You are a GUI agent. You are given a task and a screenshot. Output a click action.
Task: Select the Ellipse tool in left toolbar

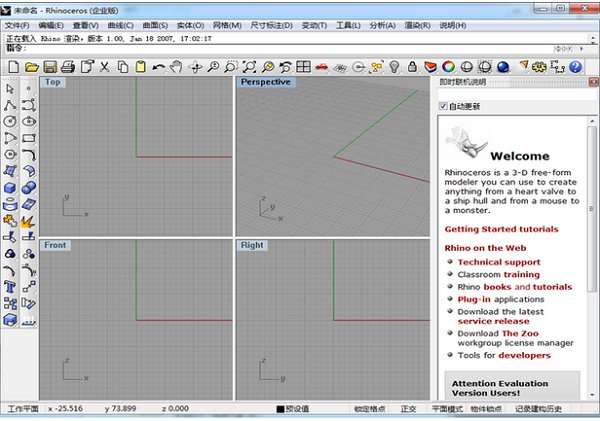click(29, 122)
